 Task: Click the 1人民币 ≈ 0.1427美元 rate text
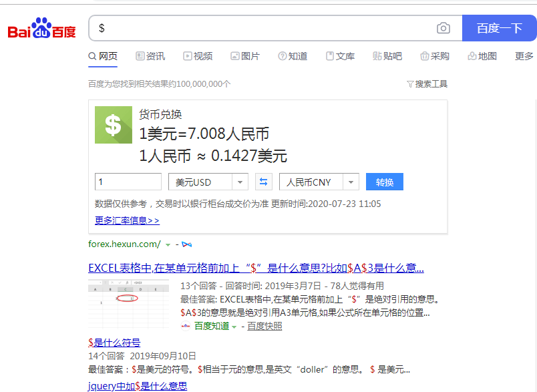(213, 156)
